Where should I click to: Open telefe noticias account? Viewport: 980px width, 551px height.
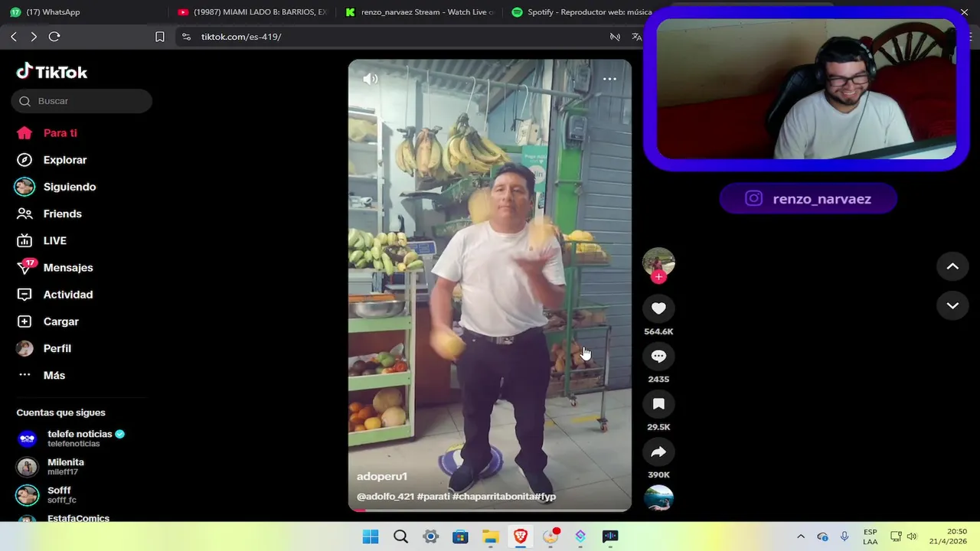(71, 439)
